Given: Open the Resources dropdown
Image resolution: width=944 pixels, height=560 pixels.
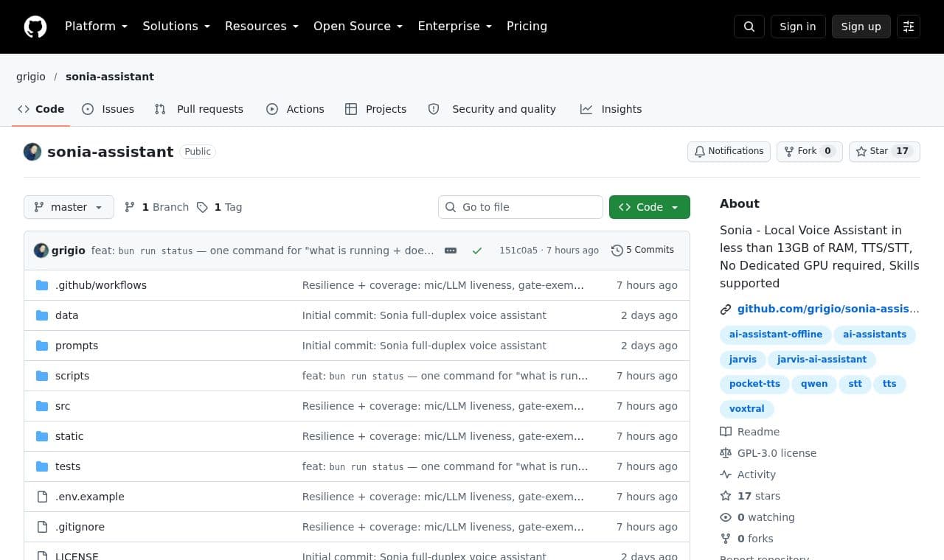Looking at the screenshot, I should pyautogui.click(x=262, y=27).
